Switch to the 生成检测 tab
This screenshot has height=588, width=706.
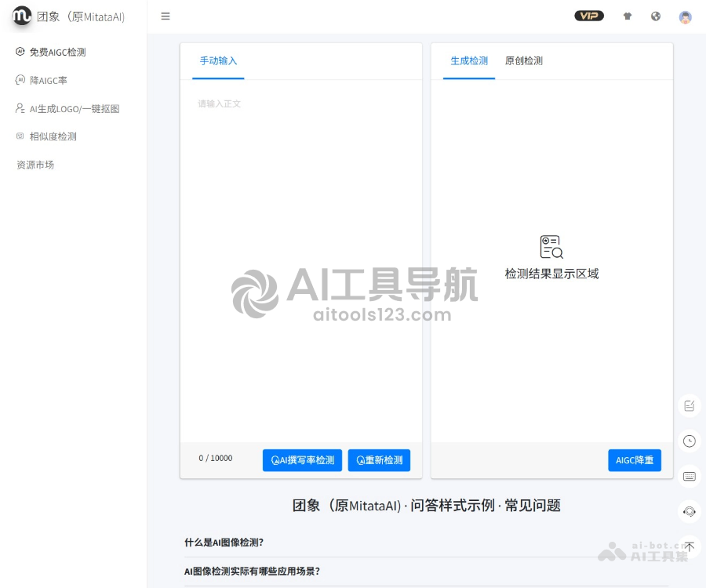(469, 60)
